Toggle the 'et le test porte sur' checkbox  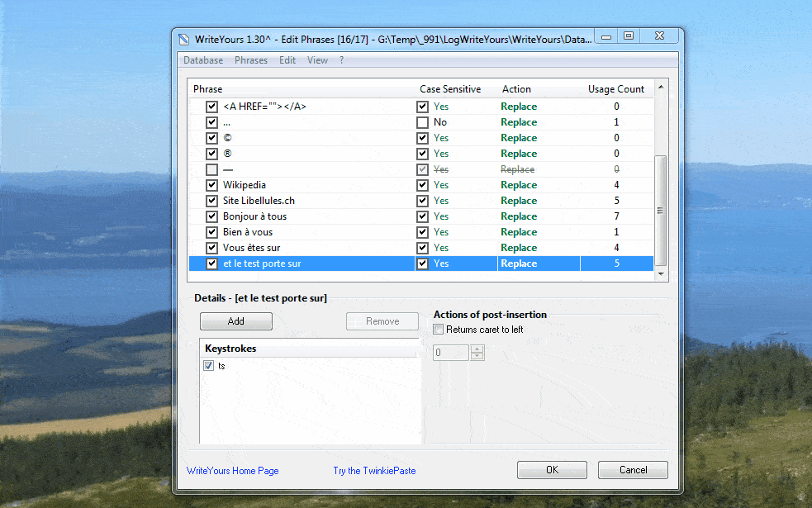(x=211, y=263)
